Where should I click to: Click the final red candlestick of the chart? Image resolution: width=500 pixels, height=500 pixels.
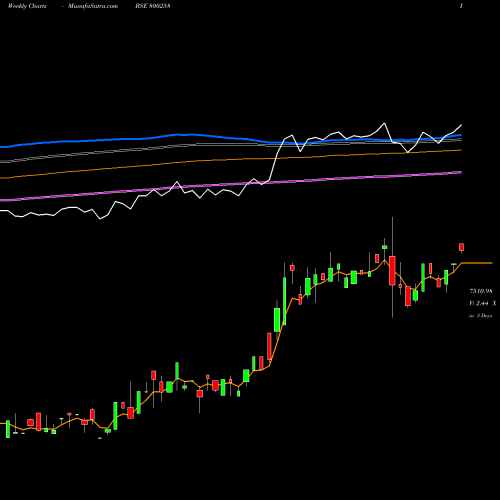coord(461,247)
